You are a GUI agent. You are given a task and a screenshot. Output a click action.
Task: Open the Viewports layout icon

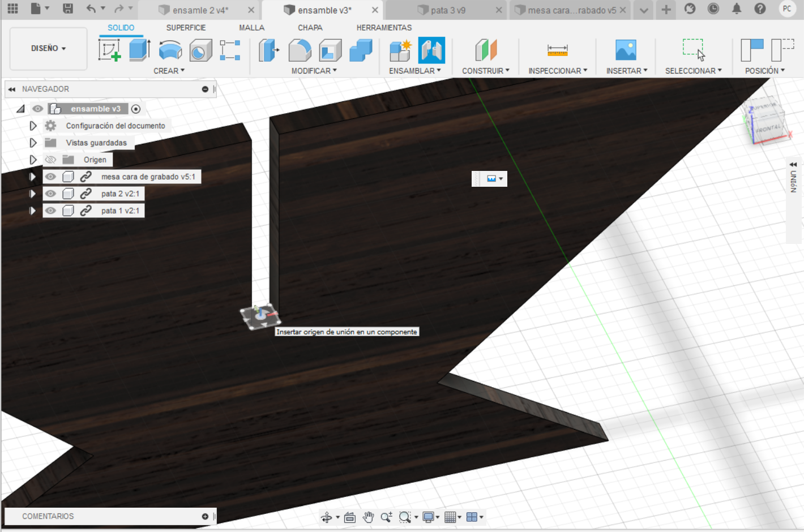point(472,517)
